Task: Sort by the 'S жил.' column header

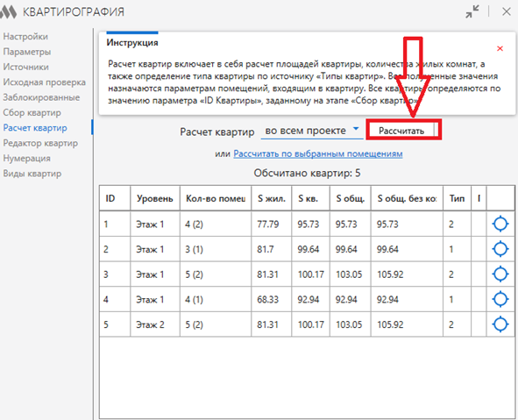Action: click(x=271, y=198)
